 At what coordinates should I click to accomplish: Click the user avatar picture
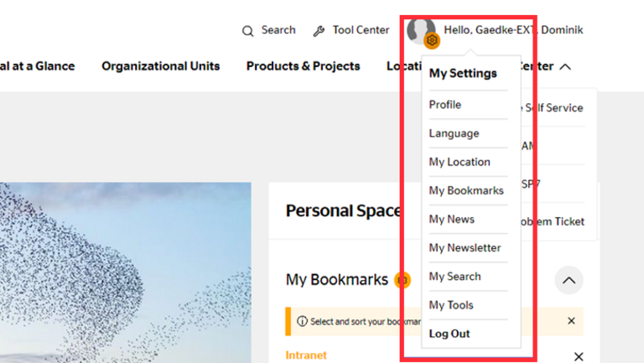pos(420,30)
